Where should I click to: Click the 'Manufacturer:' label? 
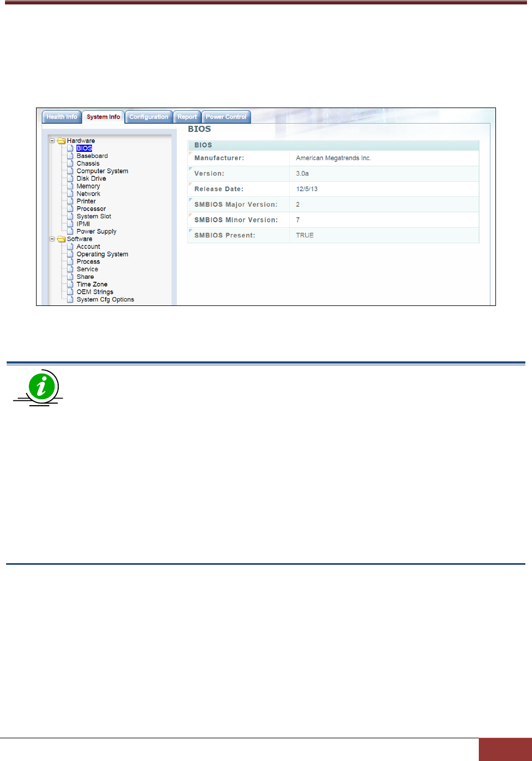[219, 158]
